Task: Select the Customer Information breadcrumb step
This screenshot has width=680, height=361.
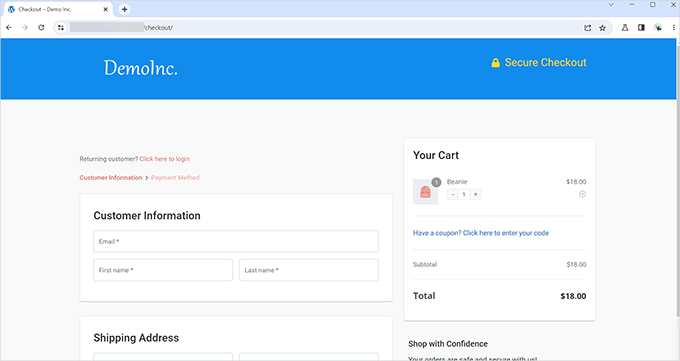Action: coord(111,177)
